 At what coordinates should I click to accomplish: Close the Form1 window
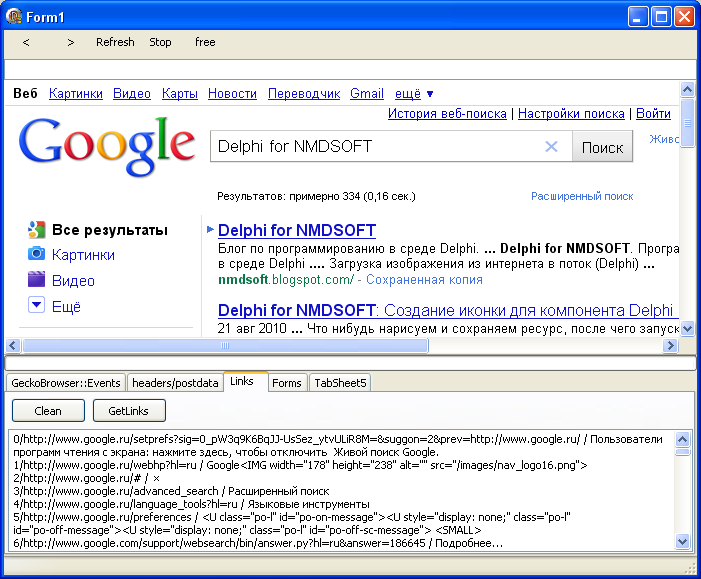tap(684, 17)
